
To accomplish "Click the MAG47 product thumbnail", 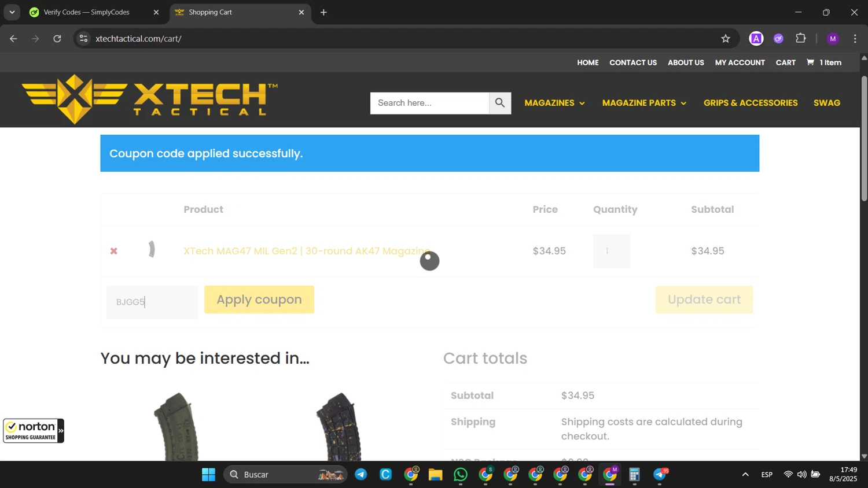I will point(152,249).
